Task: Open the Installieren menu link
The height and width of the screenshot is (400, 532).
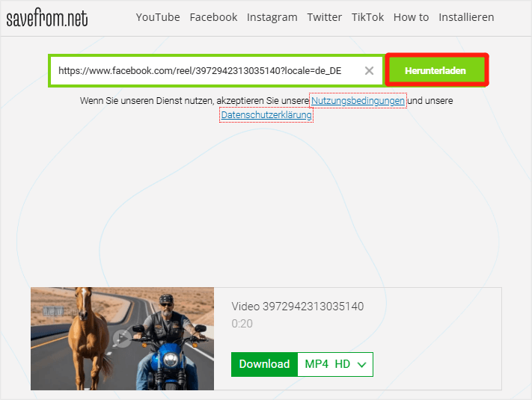Action: (x=466, y=17)
